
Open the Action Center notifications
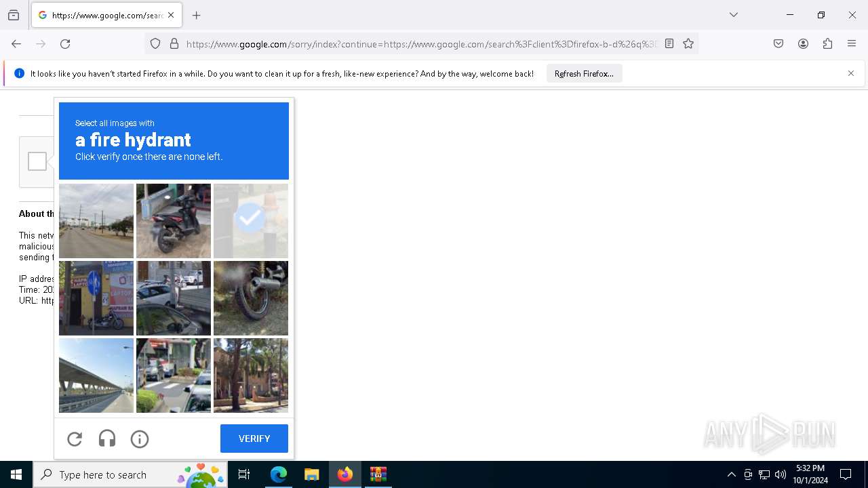(x=846, y=474)
